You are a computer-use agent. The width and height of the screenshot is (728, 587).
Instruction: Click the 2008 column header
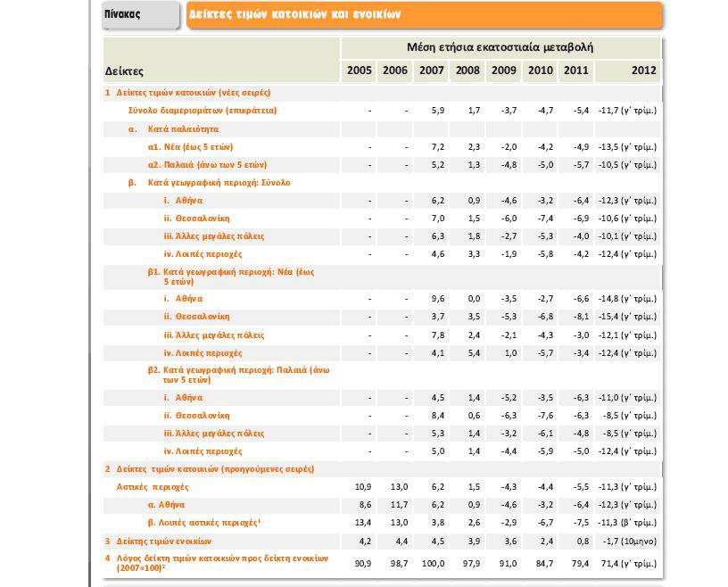coord(467,70)
